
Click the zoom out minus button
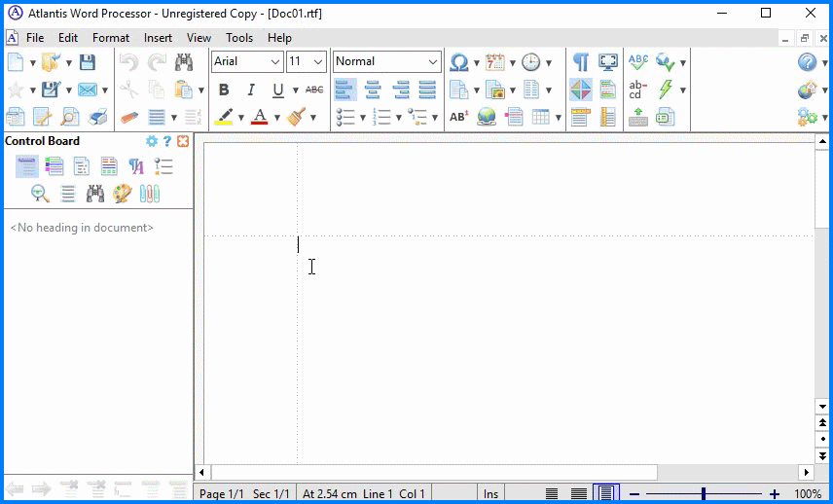(x=634, y=494)
